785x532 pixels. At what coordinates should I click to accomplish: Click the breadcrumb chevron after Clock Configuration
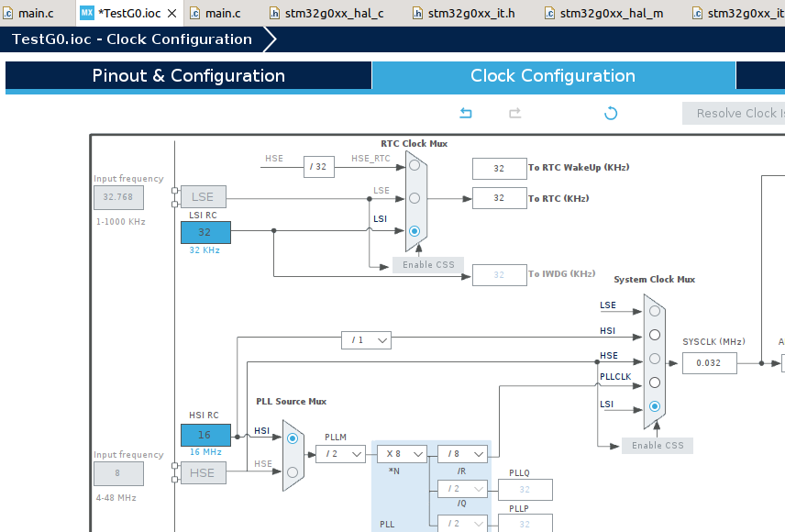click(269, 39)
